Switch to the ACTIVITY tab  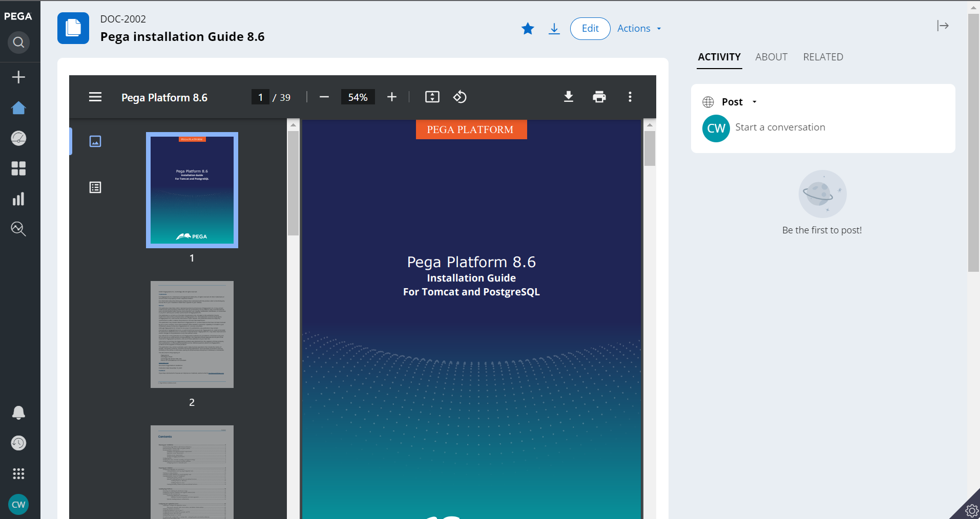pyautogui.click(x=719, y=57)
